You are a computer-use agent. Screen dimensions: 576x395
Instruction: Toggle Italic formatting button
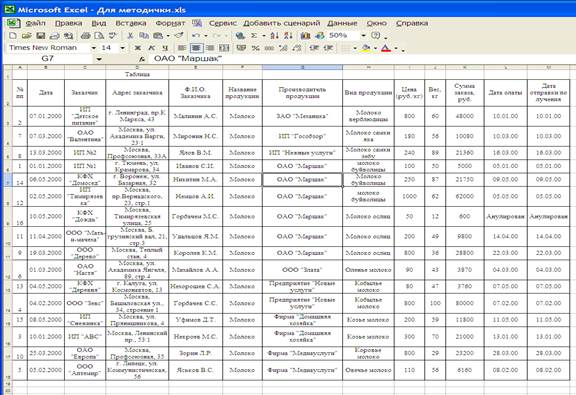[x=151, y=48]
